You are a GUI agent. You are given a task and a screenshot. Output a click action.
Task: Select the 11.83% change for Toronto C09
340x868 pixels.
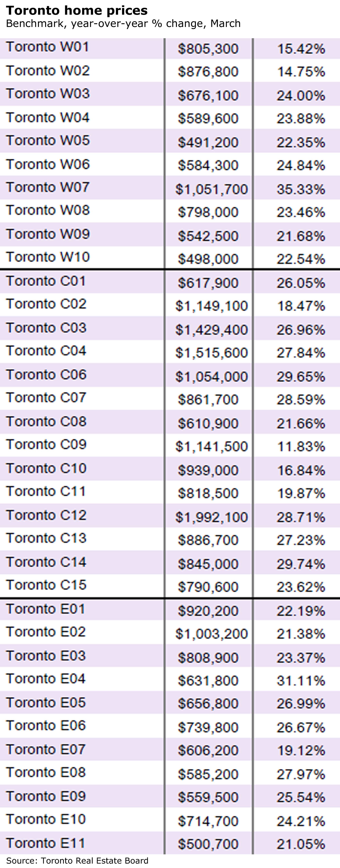pyautogui.click(x=301, y=446)
